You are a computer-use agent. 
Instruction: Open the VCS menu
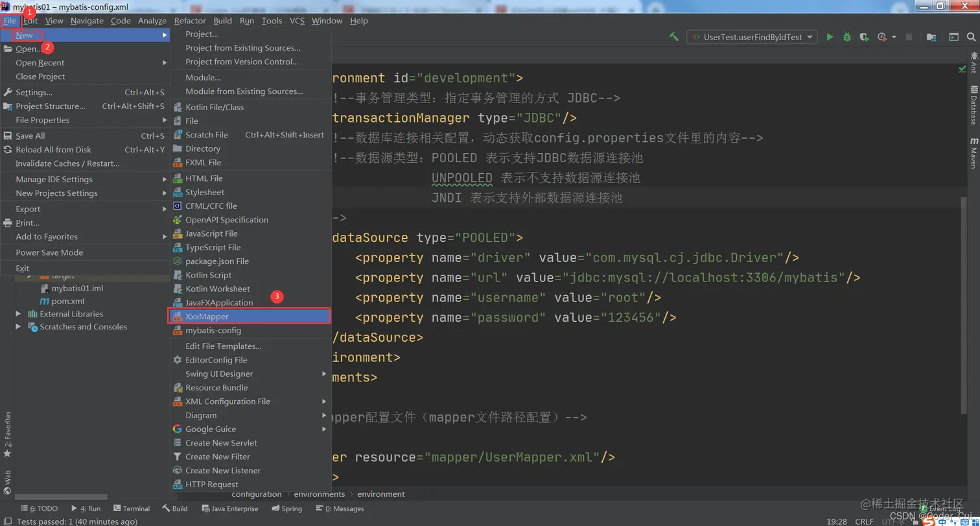297,20
